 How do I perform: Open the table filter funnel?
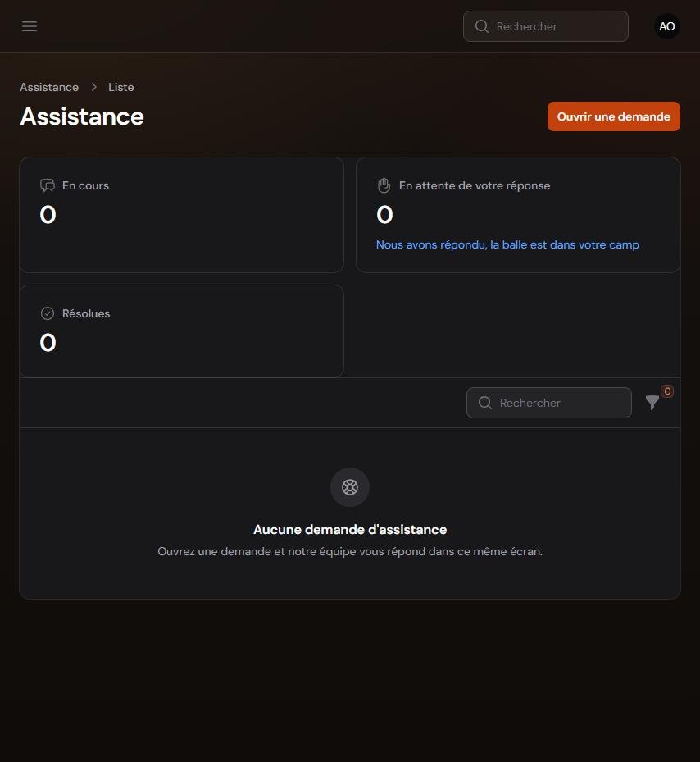pyautogui.click(x=652, y=403)
